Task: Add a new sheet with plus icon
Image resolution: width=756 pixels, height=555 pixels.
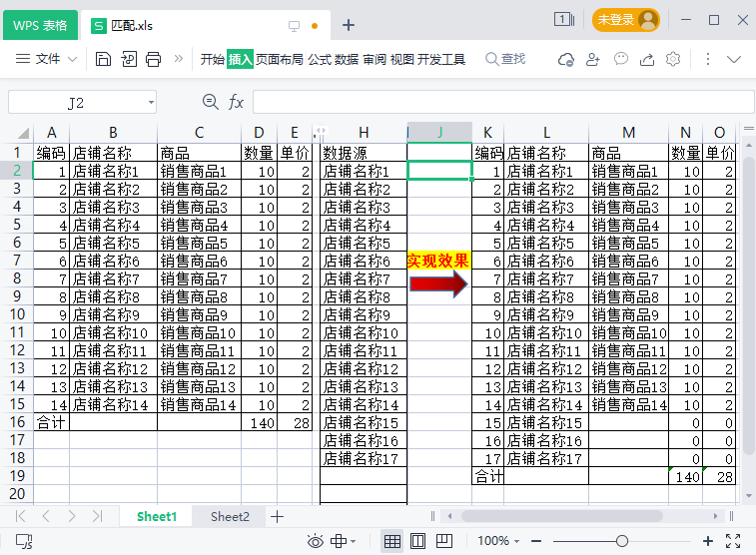Action: coord(278,516)
